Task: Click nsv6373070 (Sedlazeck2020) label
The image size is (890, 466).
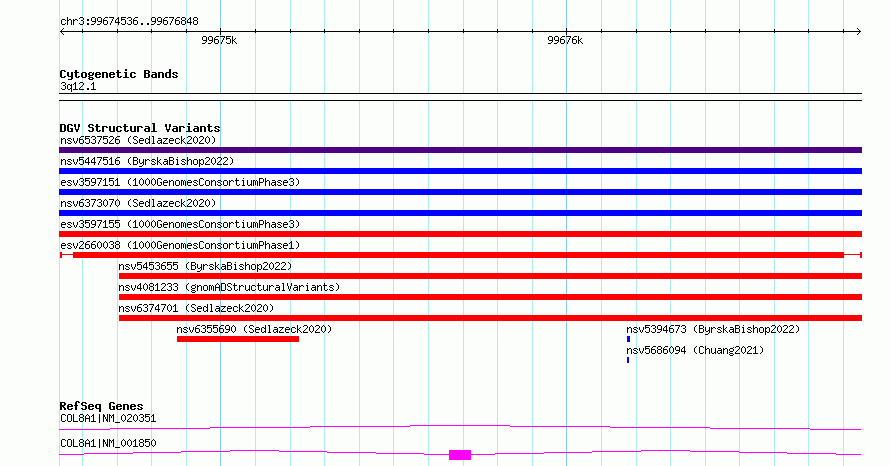Action: point(138,203)
